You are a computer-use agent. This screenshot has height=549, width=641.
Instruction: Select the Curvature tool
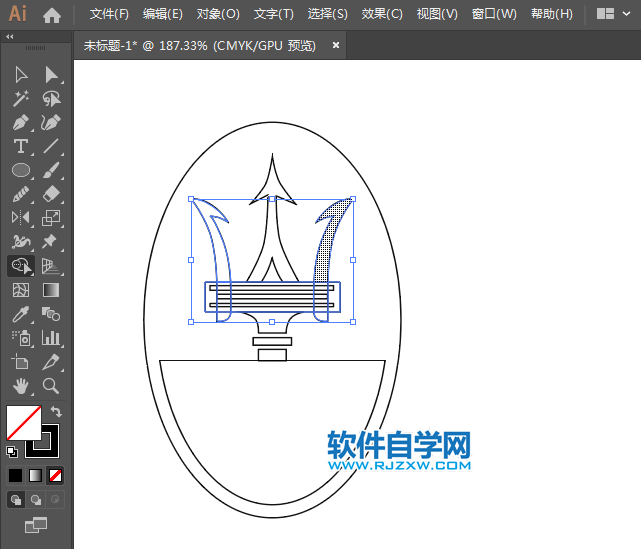coord(51,122)
